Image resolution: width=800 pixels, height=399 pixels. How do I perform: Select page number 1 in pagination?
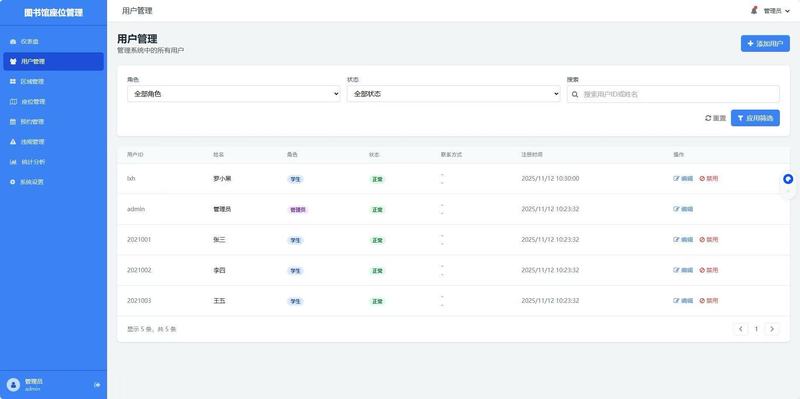[756, 329]
